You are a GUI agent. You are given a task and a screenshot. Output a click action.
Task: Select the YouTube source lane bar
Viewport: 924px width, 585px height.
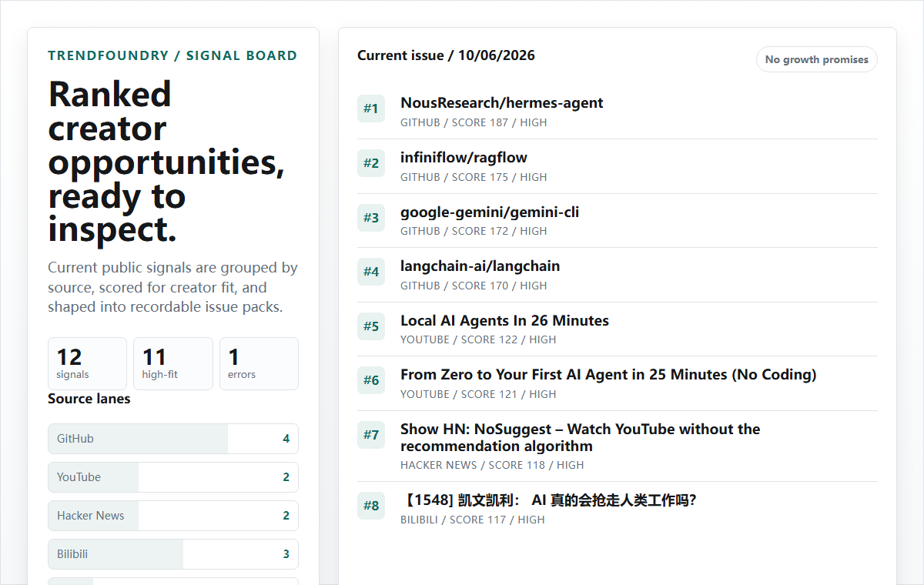tap(173, 477)
